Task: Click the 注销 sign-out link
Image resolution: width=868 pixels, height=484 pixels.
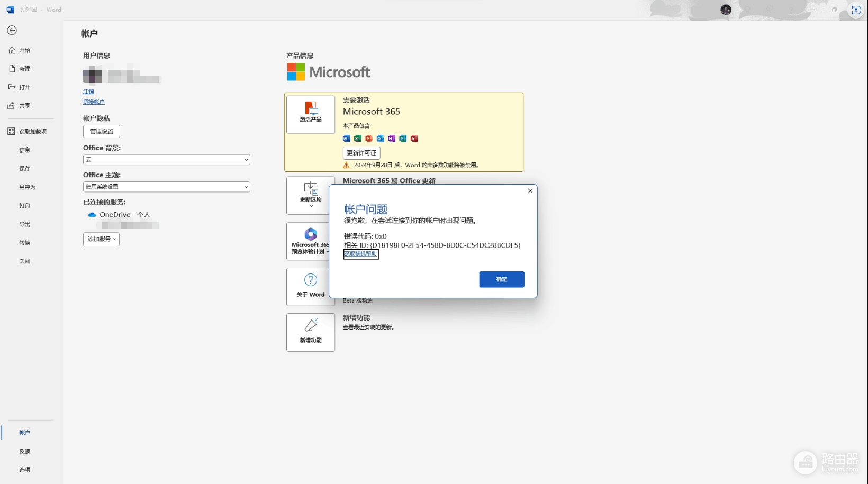Action: click(88, 92)
